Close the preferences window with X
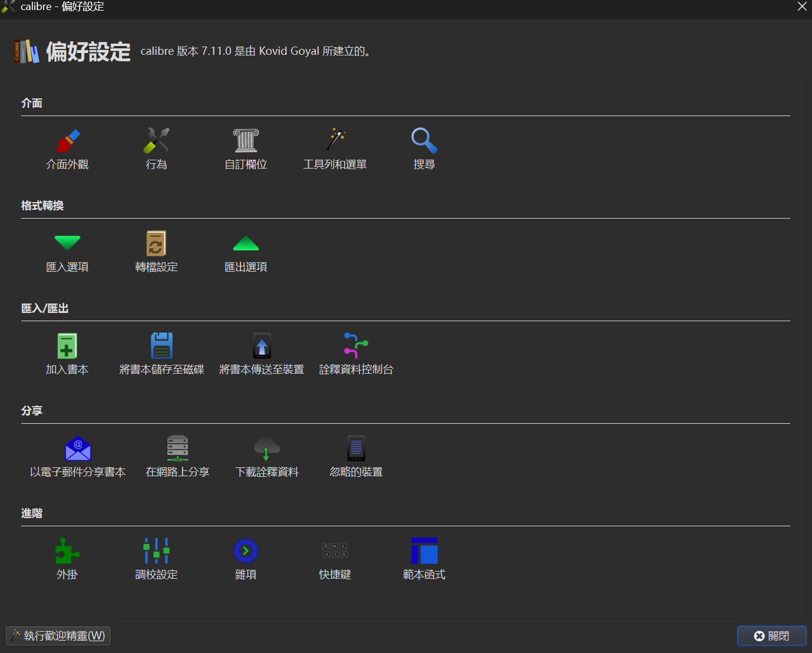The image size is (812, 653). (x=802, y=6)
